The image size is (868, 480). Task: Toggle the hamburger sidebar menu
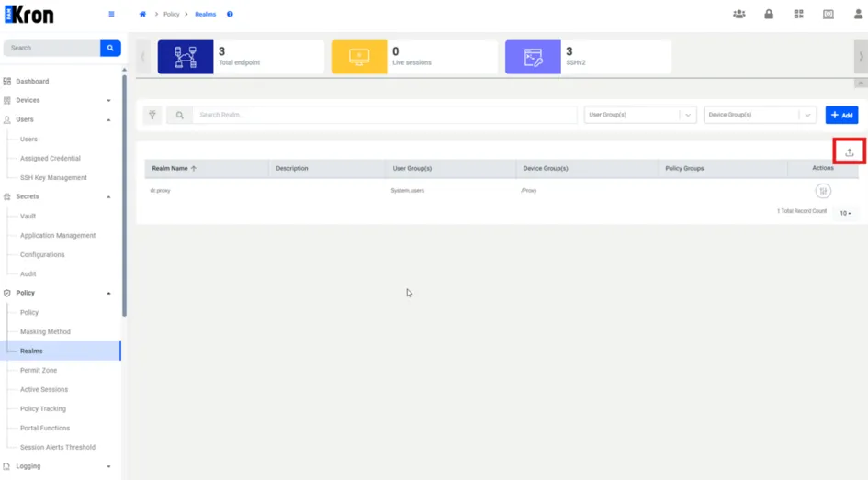point(111,15)
